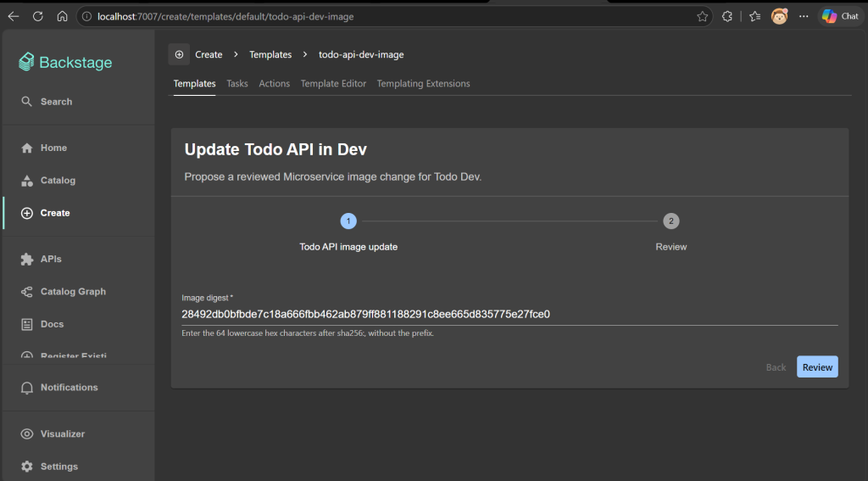868x481 pixels.
Task: Switch to the Actions tab
Action: pyautogui.click(x=274, y=84)
